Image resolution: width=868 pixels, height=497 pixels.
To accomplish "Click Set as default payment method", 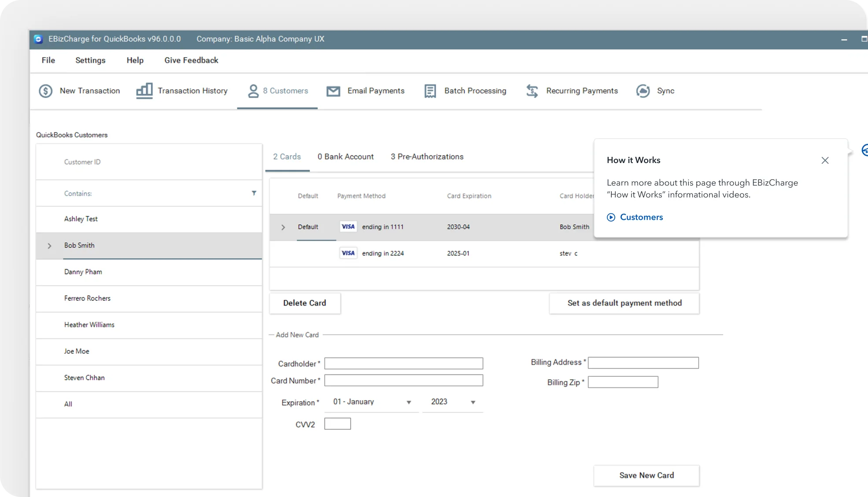I will 624,303.
